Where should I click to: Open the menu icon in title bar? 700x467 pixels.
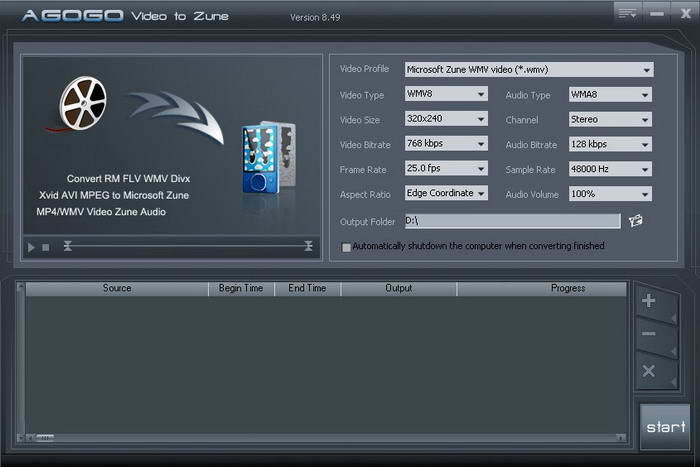627,14
